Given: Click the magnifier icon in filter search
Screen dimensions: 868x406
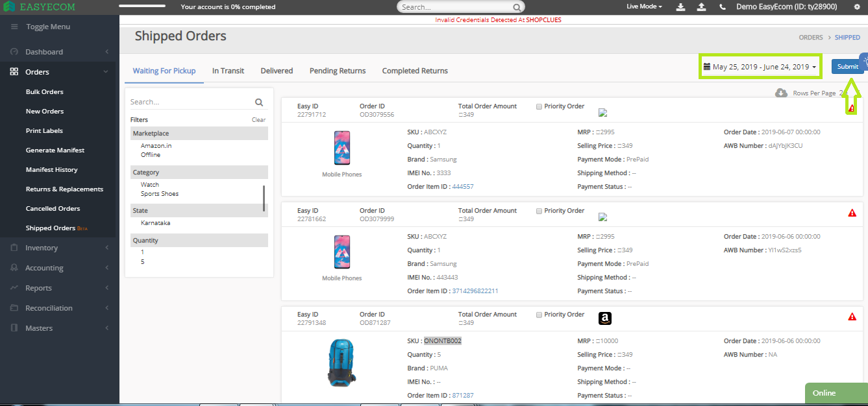Looking at the screenshot, I should (x=259, y=102).
